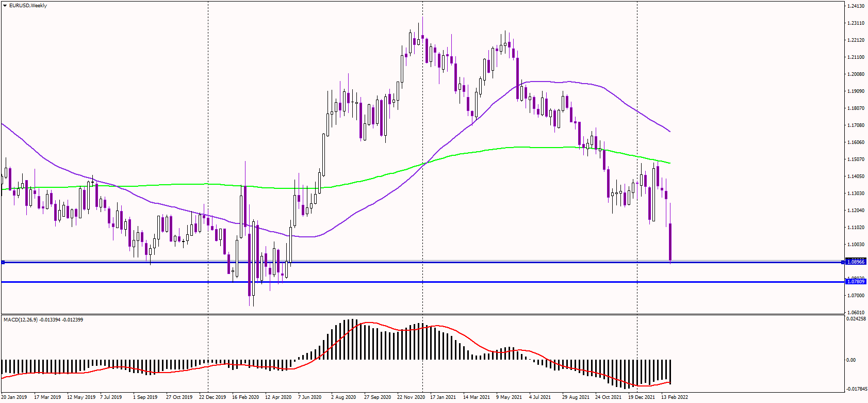Click the 12 Apr 2020 date label
The height and width of the screenshot is (403, 868).
pos(279,397)
